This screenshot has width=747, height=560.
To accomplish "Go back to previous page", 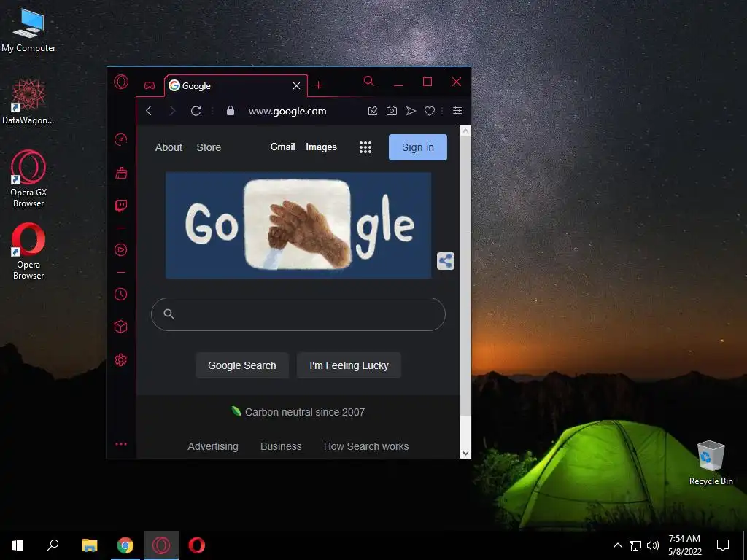I will click(149, 111).
